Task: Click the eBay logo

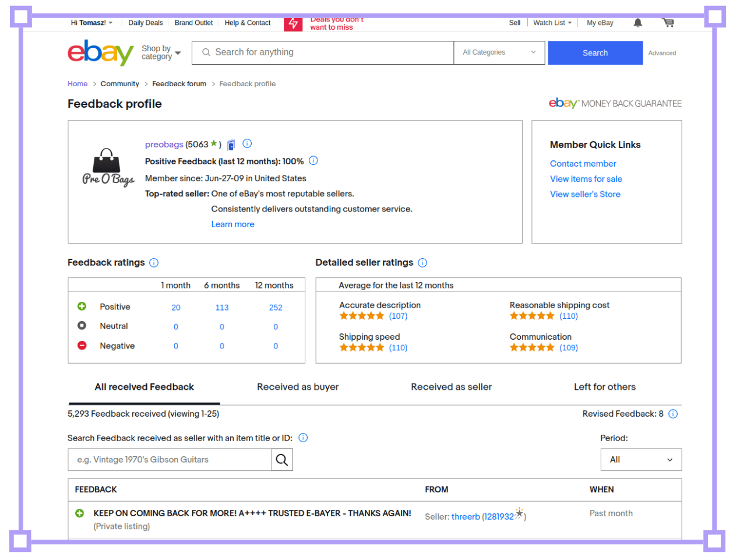Action: [x=101, y=52]
